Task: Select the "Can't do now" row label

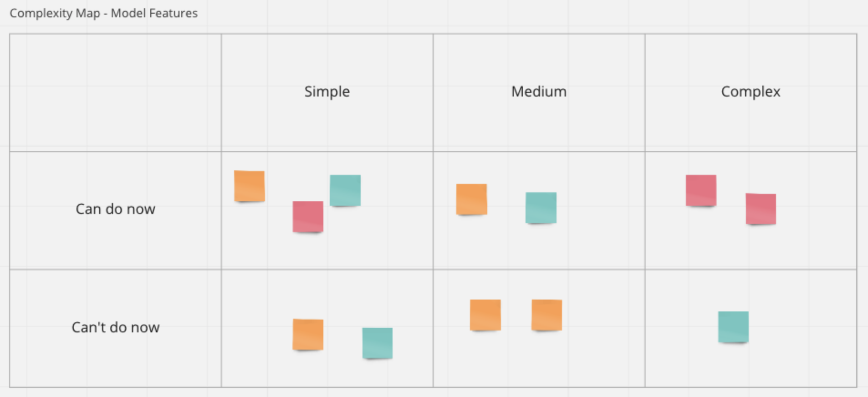Action: (x=115, y=327)
